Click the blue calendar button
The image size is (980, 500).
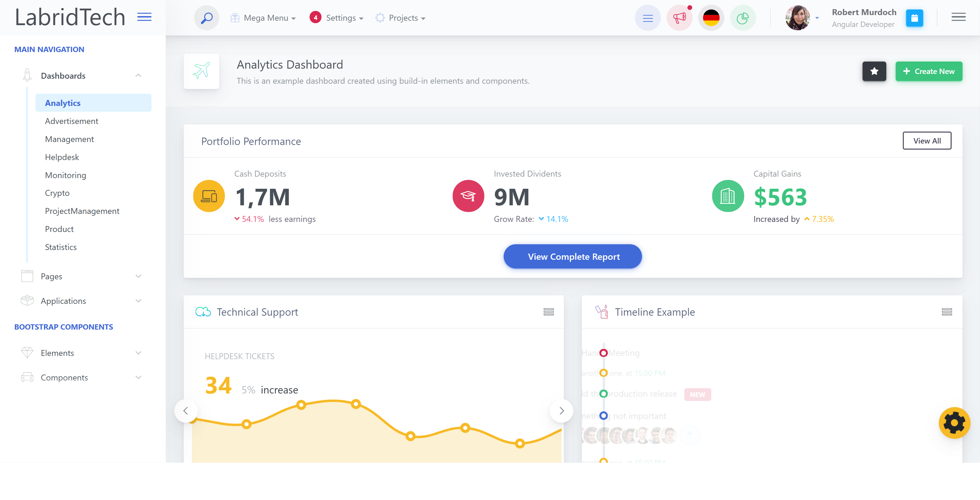(x=914, y=18)
